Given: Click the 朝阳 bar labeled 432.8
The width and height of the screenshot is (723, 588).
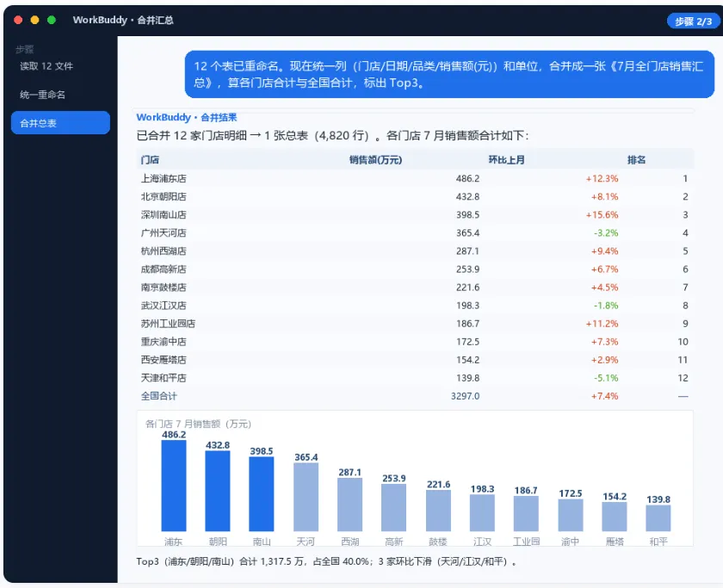Looking at the screenshot, I should click(218, 492).
